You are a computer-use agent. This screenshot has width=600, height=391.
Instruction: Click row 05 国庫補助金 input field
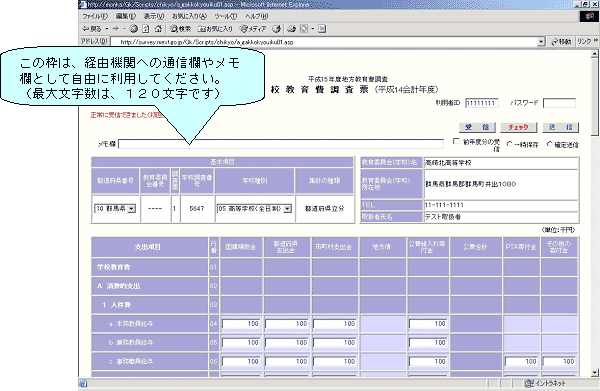pyautogui.click(x=241, y=342)
